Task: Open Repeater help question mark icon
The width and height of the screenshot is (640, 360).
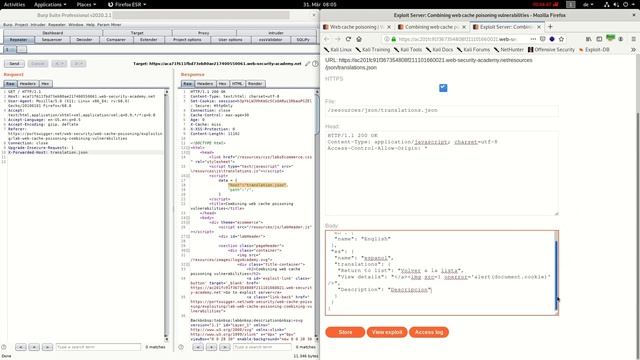Action: 315,64
